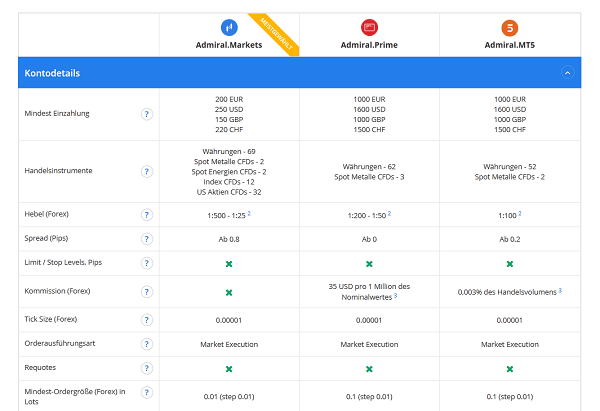The width and height of the screenshot is (600, 411).
Task: Click 'Währungen - 52' instrument entry
Action: tap(510, 167)
